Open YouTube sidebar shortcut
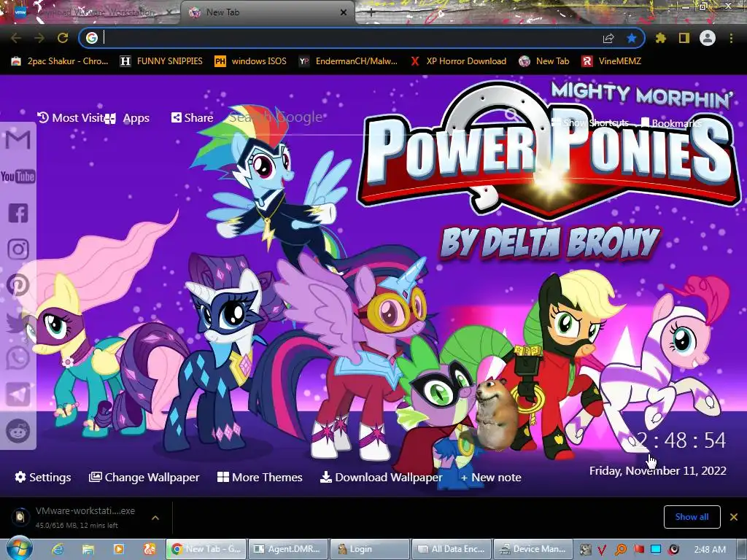The height and width of the screenshot is (560, 747). coord(18,176)
